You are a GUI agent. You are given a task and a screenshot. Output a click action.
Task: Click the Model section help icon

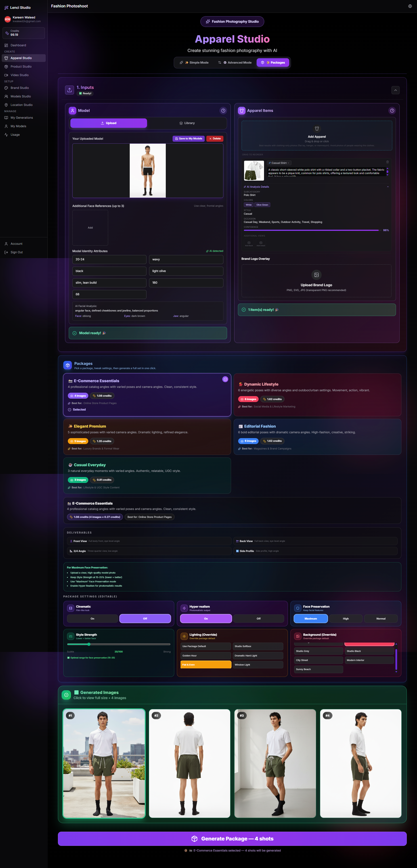click(x=223, y=110)
